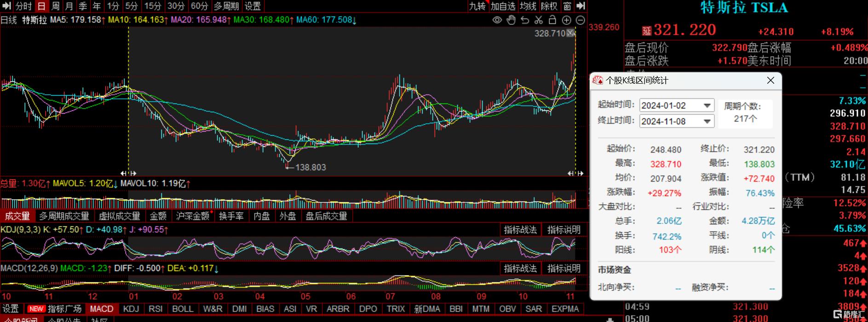This screenshot has height=322, width=868.
Task: Switch to 季 quarterly period tab
Action: pos(83,6)
